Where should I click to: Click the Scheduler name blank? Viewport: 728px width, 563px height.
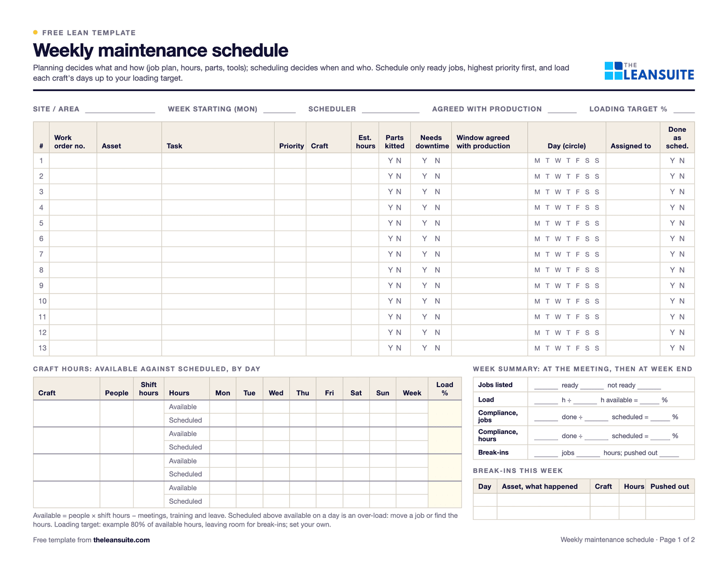391,109
